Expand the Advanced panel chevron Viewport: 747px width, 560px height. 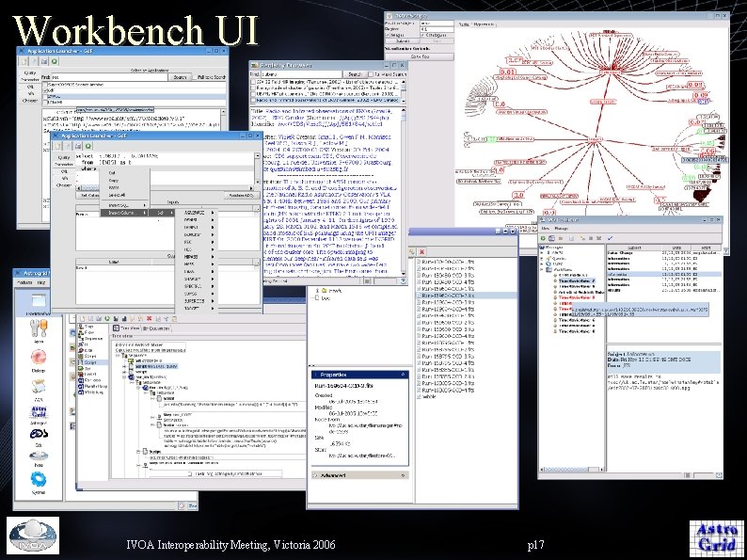[403, 475]
